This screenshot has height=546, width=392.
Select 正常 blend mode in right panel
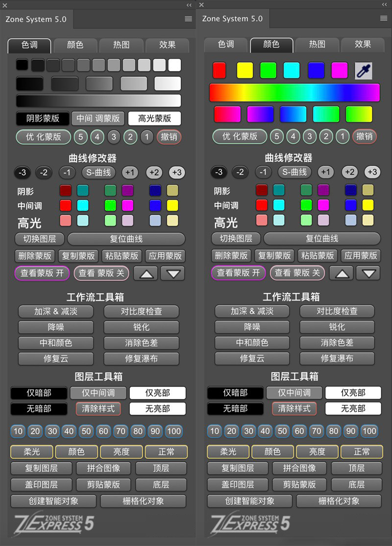point(362,451)
